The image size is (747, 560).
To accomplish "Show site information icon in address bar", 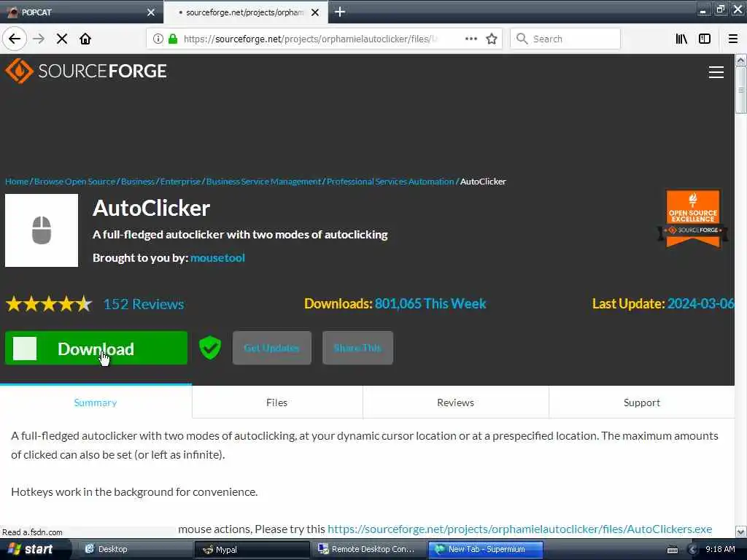I will click(158, 39).
